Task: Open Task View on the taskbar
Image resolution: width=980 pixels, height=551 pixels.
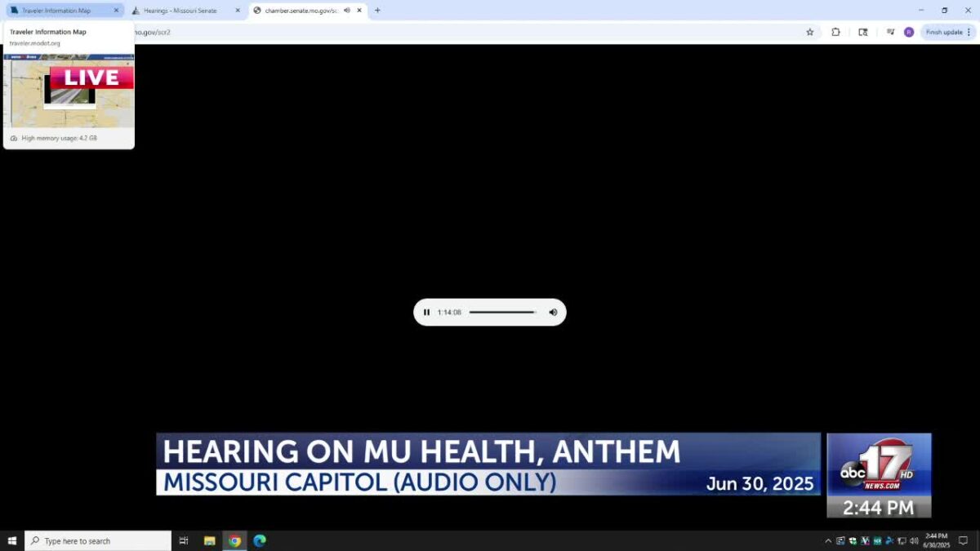Action: click(184, 540)
